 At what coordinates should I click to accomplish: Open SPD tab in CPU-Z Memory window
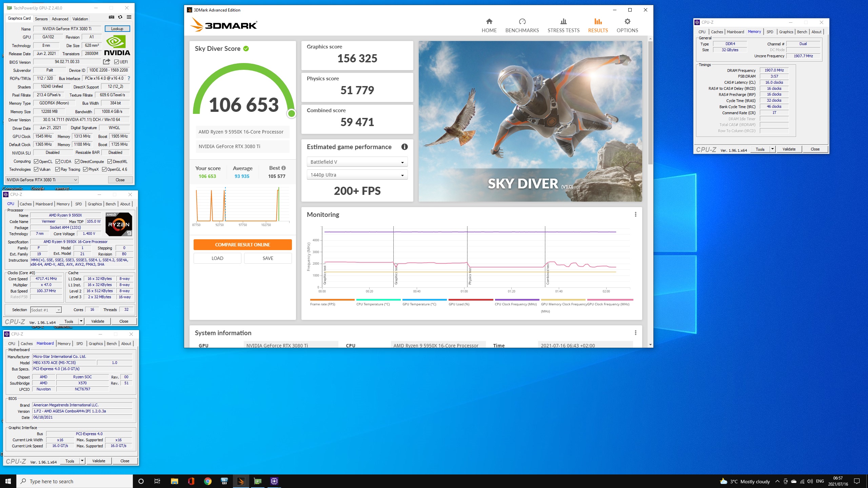pyautogui.click(x=770, y=32)
